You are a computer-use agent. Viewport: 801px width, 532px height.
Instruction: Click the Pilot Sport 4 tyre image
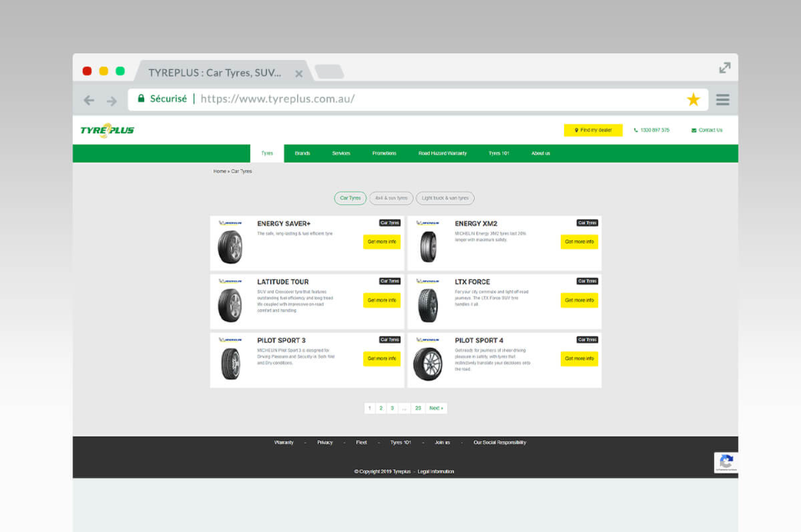428,364
